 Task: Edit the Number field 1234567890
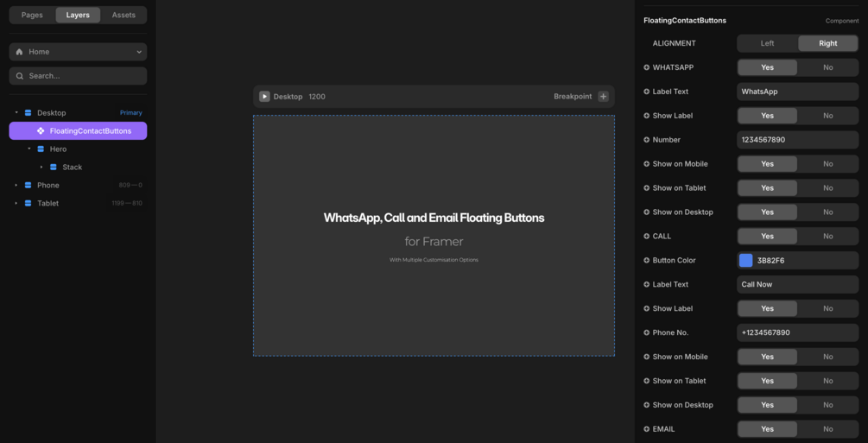(x=798, y=140)
